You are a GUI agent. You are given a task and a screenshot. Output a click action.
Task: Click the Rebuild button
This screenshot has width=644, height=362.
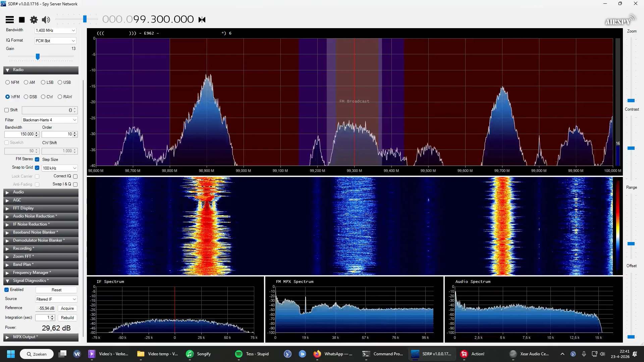67,318
